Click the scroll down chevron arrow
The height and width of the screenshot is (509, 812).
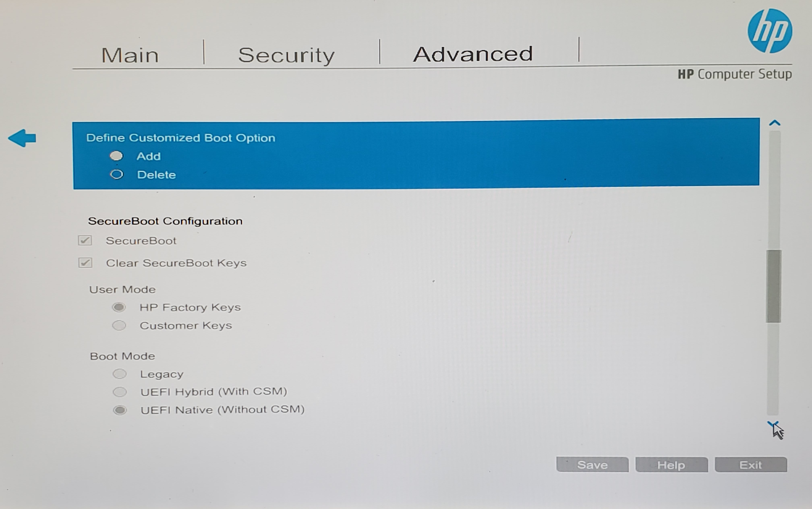(773, 424)
